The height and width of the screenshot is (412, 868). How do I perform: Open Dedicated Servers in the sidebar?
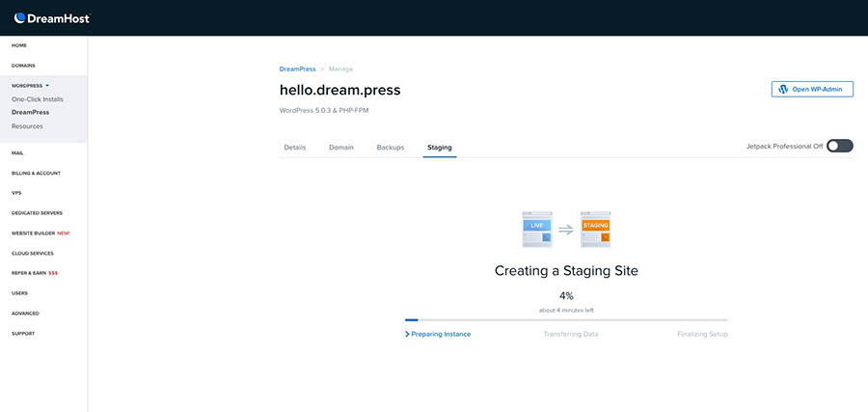tap(37, 212)
